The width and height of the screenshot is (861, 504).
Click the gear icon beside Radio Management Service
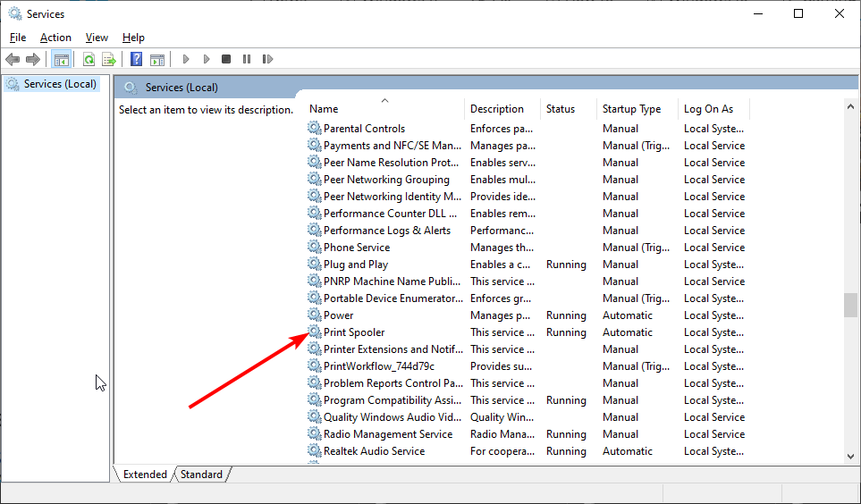click(x=314, y=433)
